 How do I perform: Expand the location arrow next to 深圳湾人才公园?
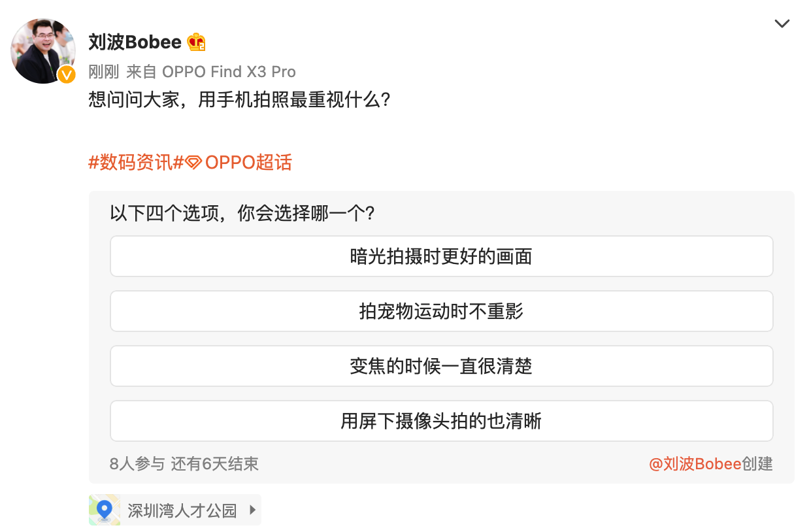(x=252, y=510)
